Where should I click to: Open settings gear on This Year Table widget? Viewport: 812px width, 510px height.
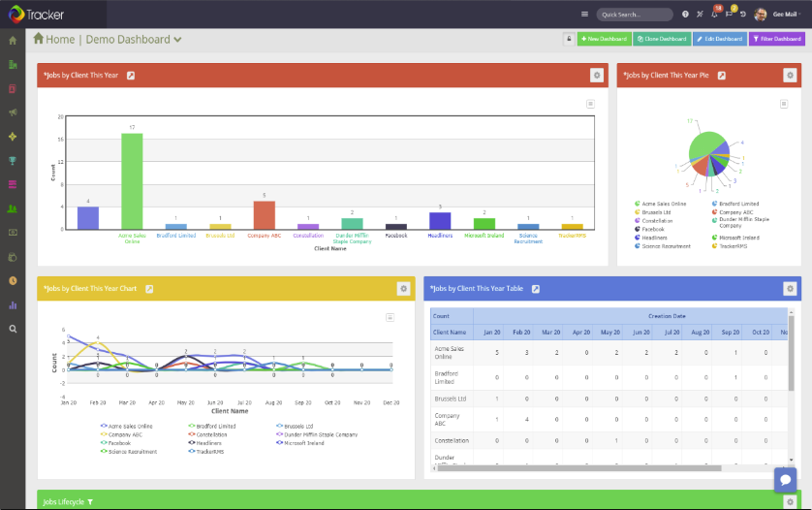click(790, 289)
